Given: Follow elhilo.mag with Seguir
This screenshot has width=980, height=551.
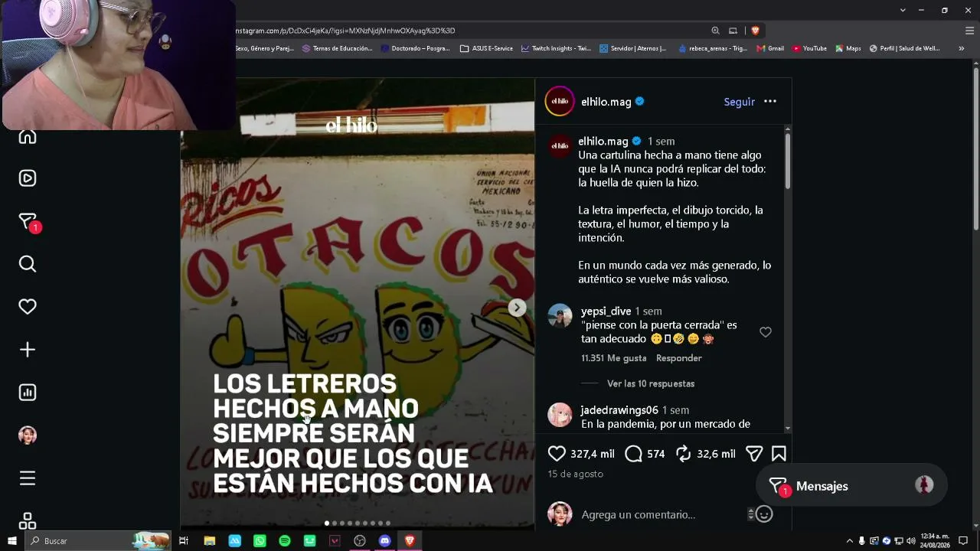Looking at the screenshot, I should 740,102.
